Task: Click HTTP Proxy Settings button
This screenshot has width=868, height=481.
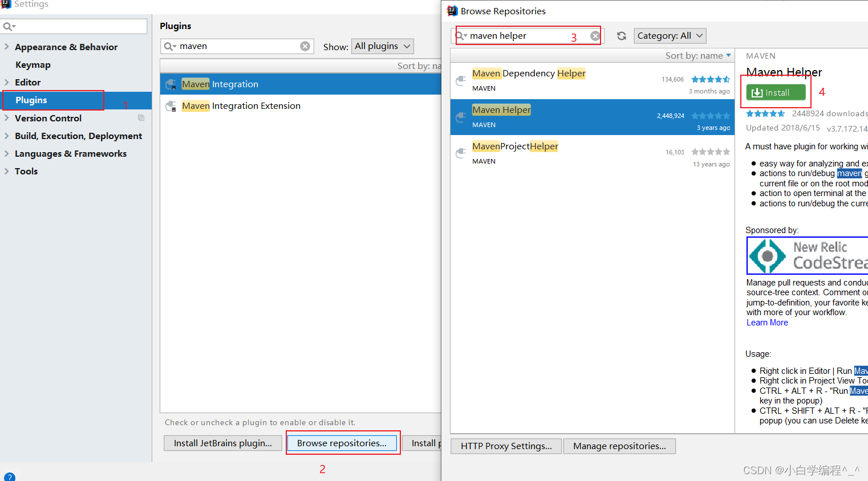Action: 506,446
